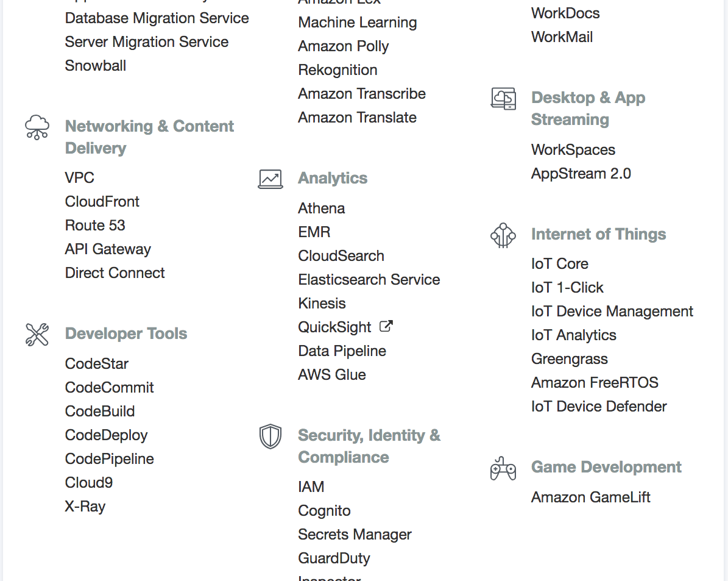
Task: Go to API Gateway
Action: pyautogui.click(x=108, y=249)
